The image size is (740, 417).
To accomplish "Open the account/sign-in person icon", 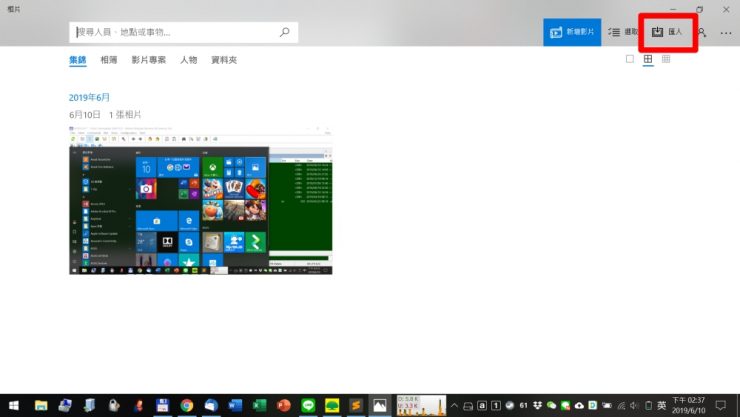I will pos(702,32).
